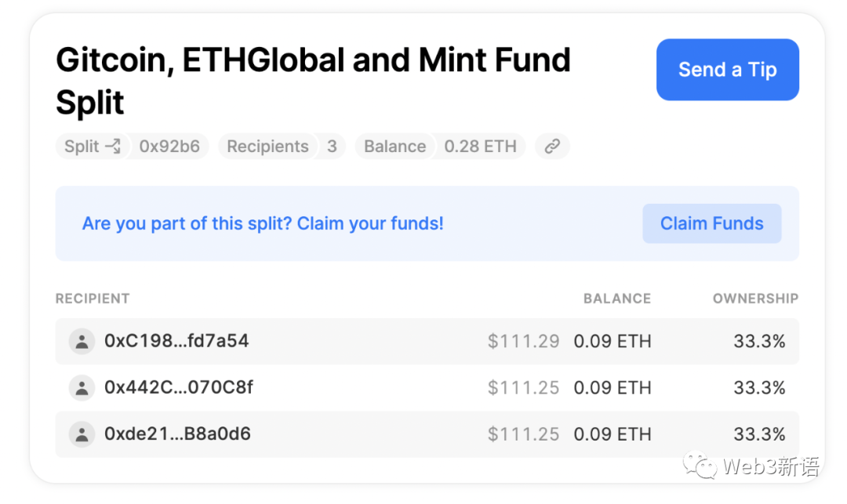Open recipient address 0xC198...fd7a54
847x504 pixels.
(x=176, y=341)
